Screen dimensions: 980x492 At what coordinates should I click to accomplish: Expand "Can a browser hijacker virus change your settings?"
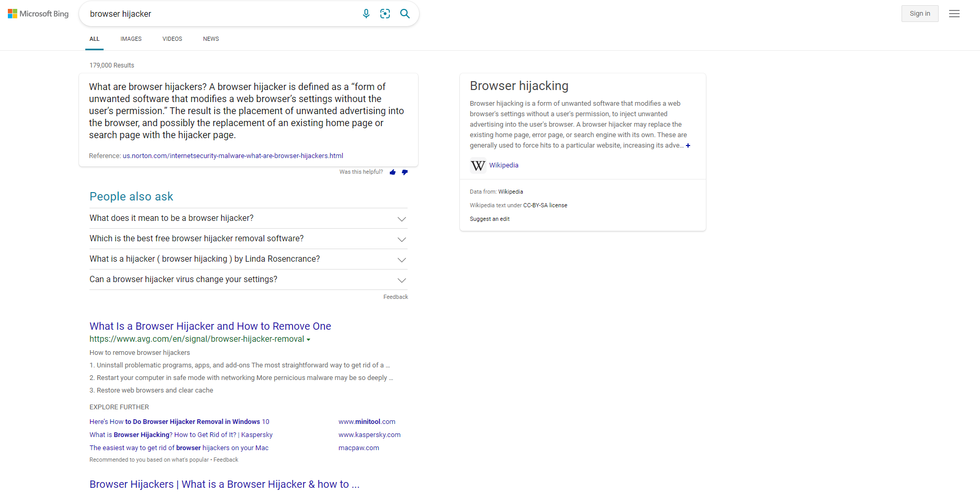[x=249, y=279]
